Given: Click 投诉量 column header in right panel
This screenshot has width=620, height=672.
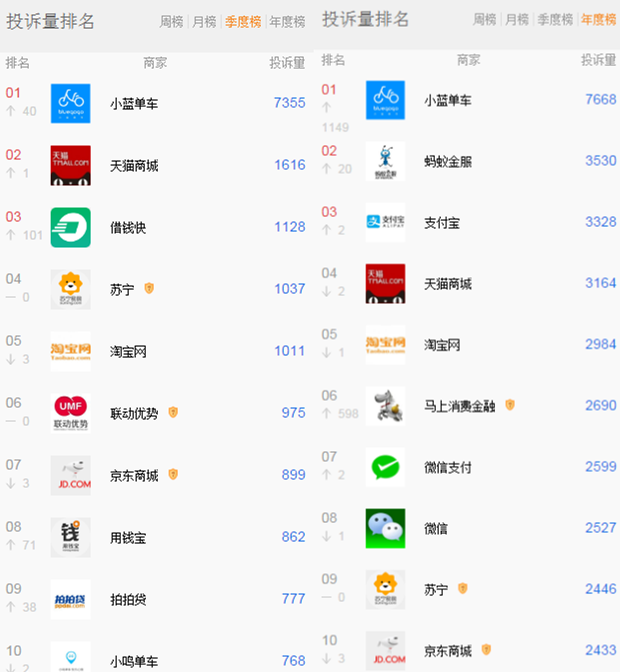Looking at the screenshot, I should click(x=599, y=60).
